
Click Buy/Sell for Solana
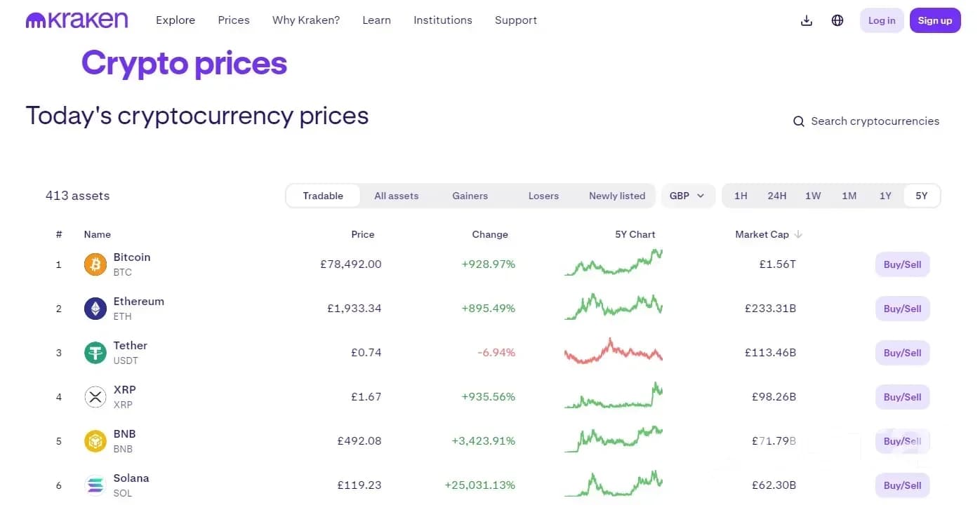902,485
